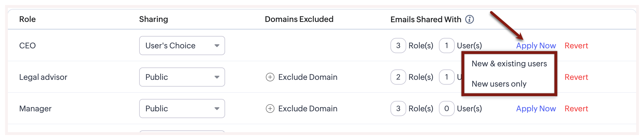Revert the Legal advisor sharing
The image size is (644, 140).
tap(576, 77)
